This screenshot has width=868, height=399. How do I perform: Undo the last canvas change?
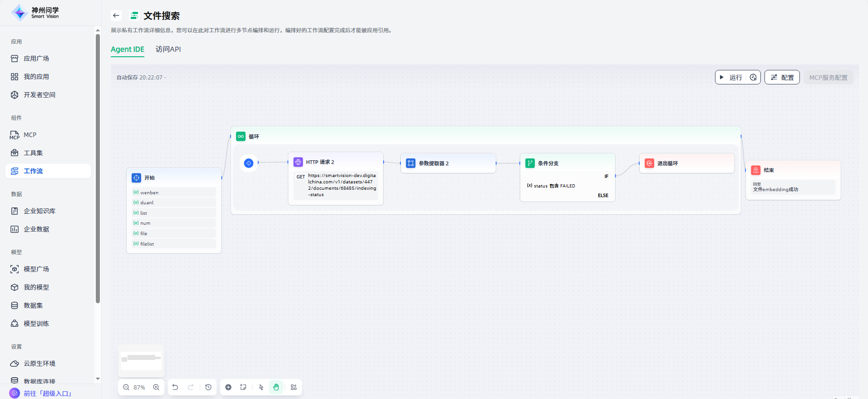175,387
